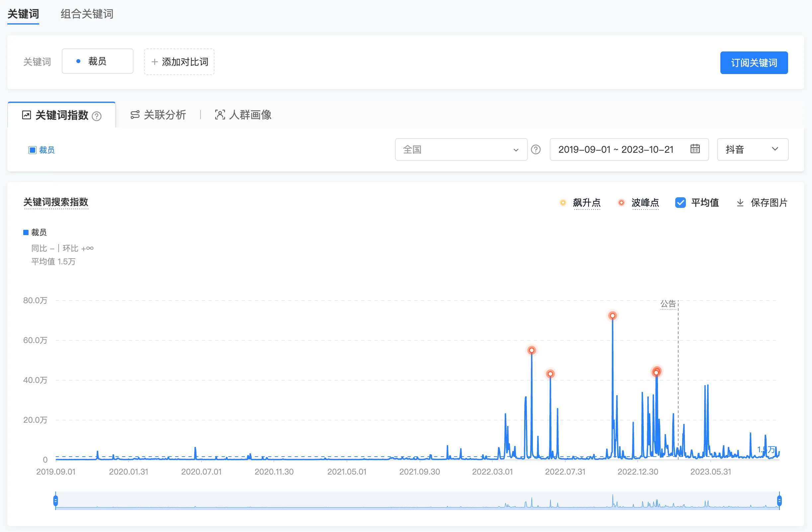
Task: Click help icon beside 关键词指数
Action: (x=97, y=116)
